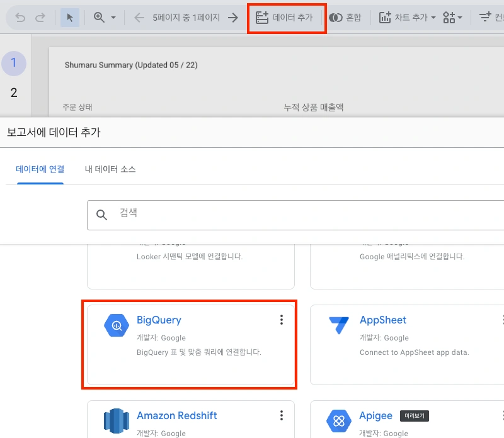Activate the selection mode cursor tool
The image size is (504, 438).
point(70,18)
